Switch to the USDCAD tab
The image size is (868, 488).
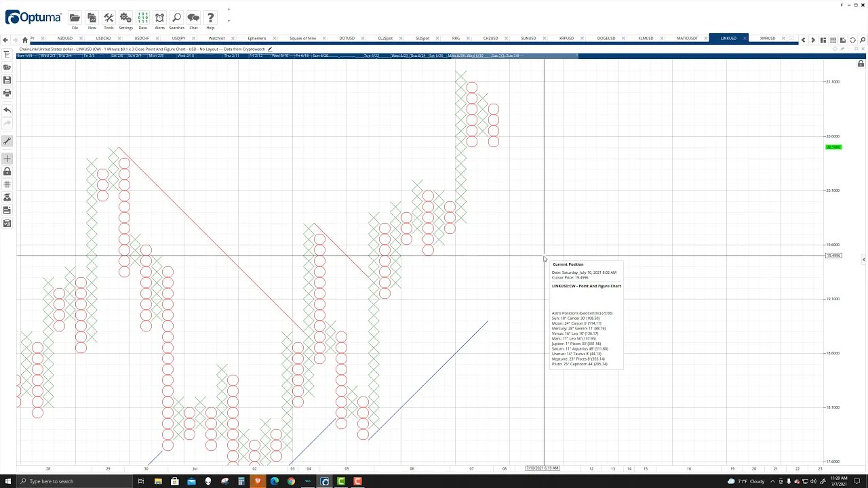pyautogui.click(x=103, y=39)
